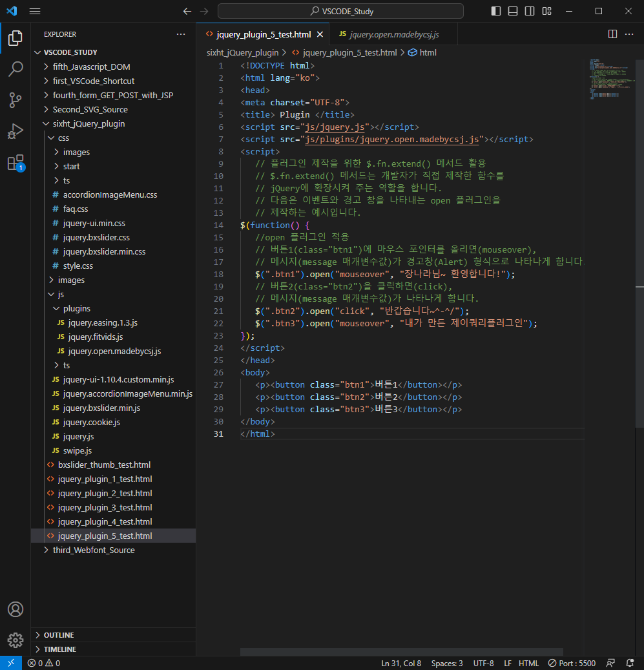Viewport: 644px width, 670px height.
Task: Toggle the secondary side bar
Action: [x=530, y=11]
